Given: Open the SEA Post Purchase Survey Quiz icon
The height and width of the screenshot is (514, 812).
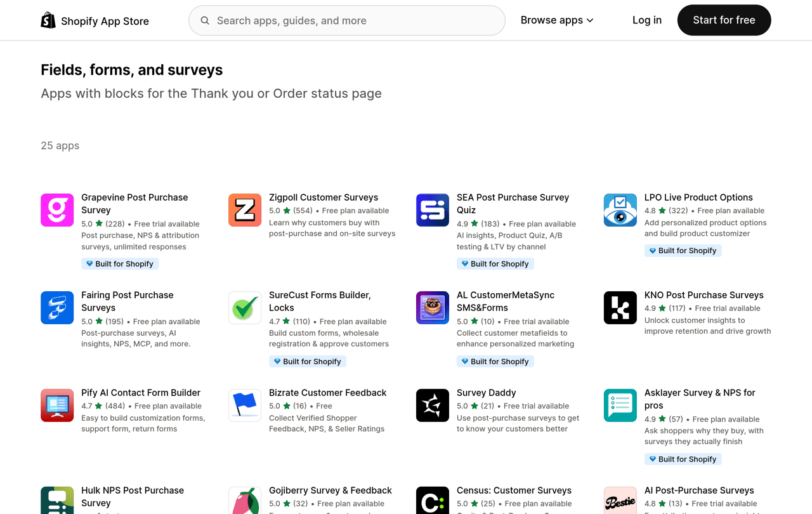Looking at the screenshot, I should [433, 210].
